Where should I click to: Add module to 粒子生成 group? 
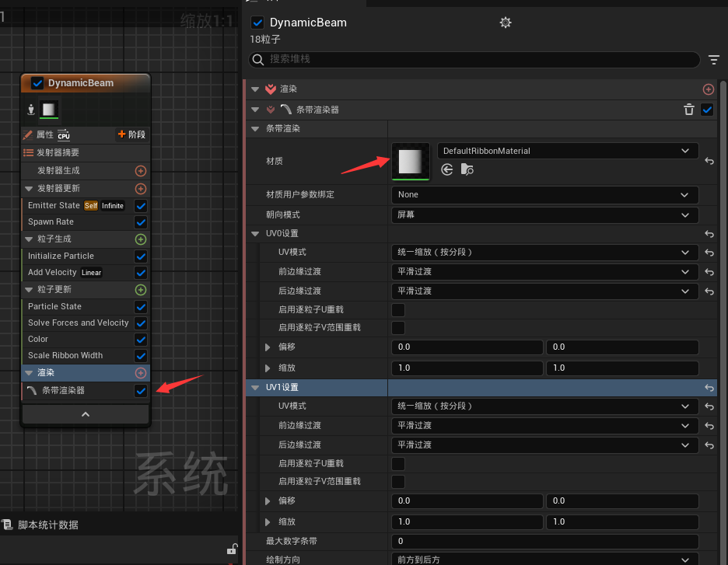[x=141, y=239]
